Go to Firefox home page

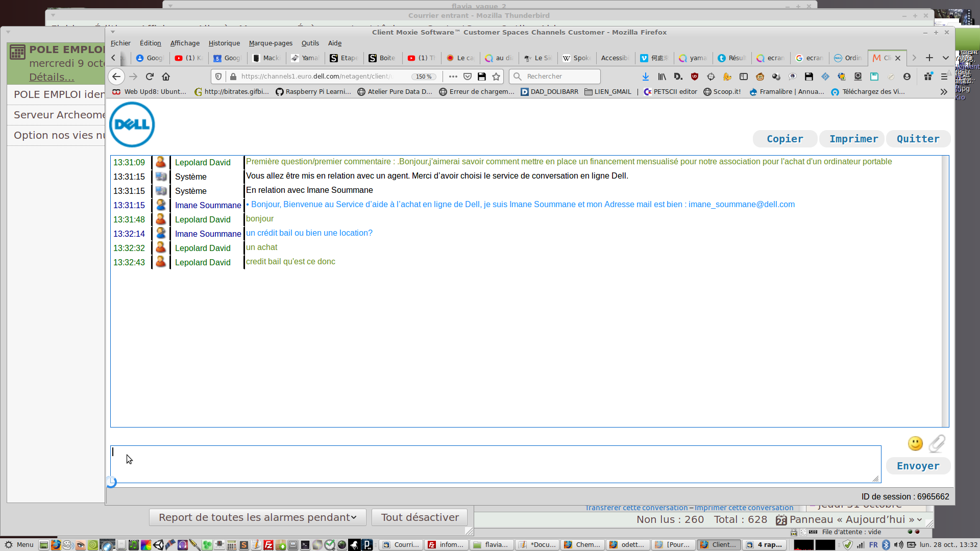pyautogui.click(x=166, y=77)
